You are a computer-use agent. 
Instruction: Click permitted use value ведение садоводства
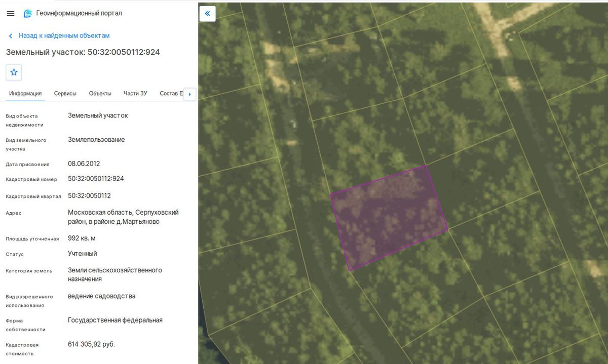point(102,296)
